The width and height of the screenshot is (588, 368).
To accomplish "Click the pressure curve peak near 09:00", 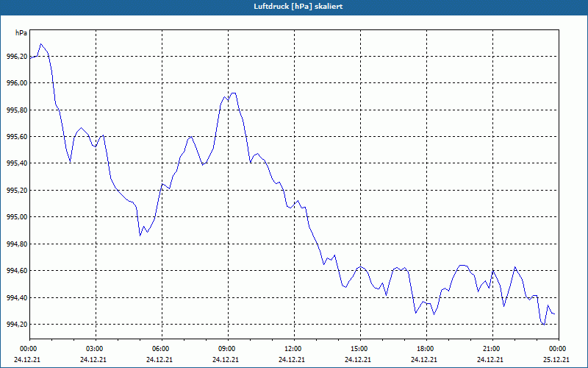I will 234,93.
